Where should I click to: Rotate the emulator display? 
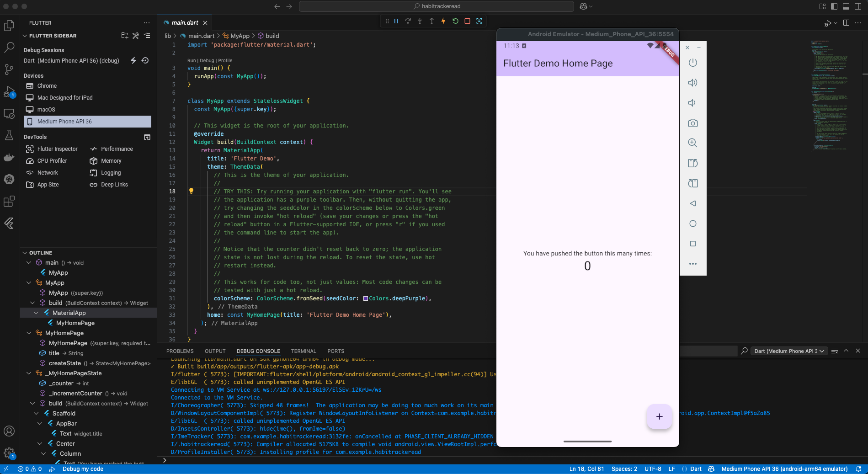point(693,163)
